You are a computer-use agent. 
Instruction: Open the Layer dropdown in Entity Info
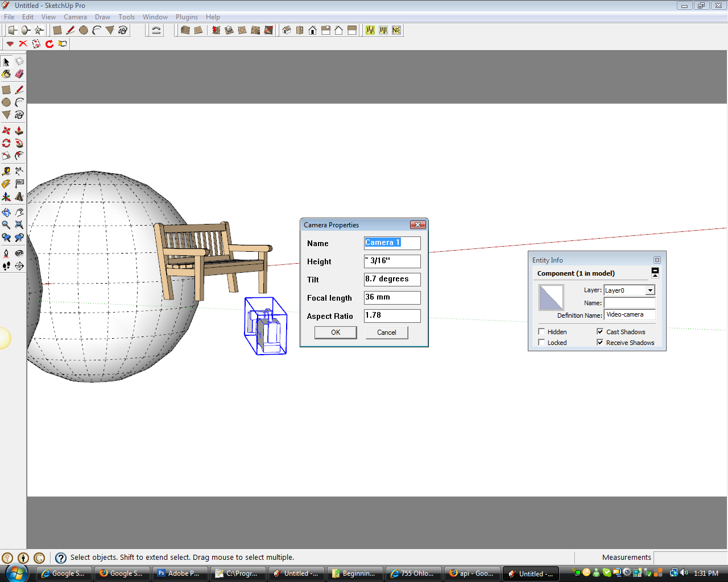(x=650, y=290)
